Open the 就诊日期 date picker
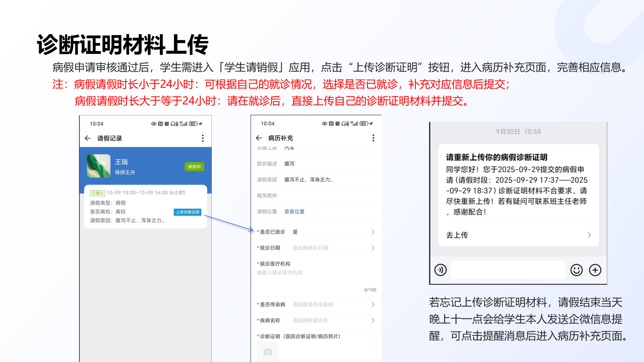 tap(316, 248)
